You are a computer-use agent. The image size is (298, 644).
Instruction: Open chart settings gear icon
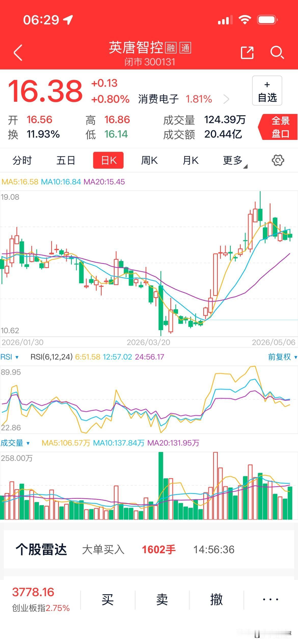[x=278, y=160]
